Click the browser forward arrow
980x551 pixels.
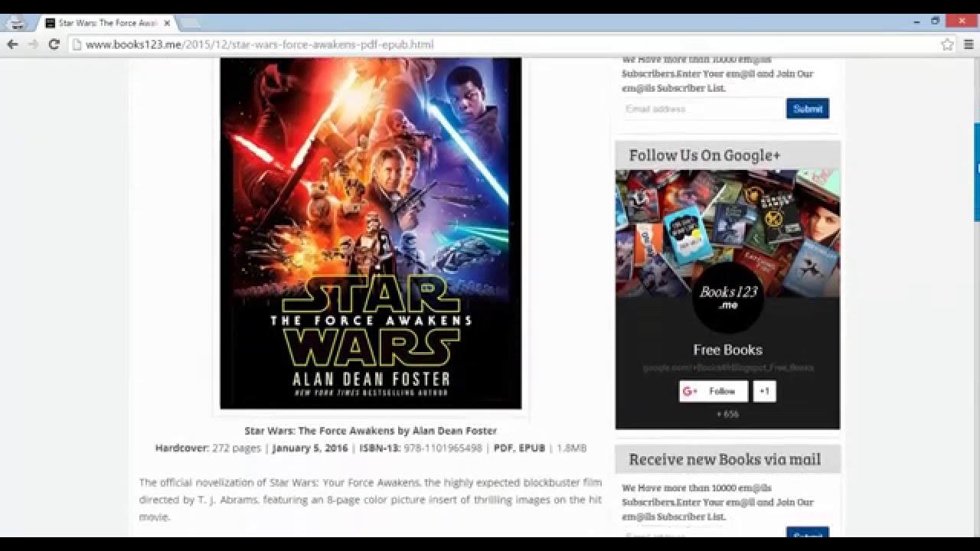click(32, 44)
